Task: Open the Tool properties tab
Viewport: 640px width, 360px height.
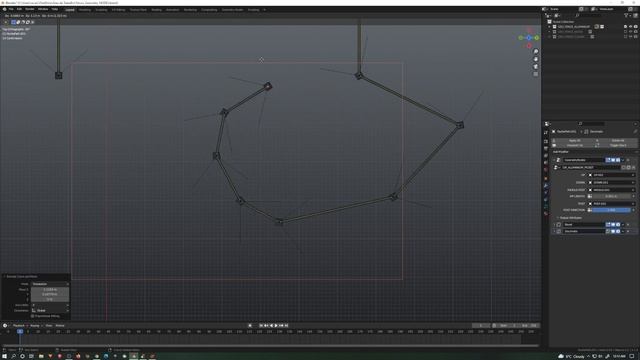Action: click(546, 132)
